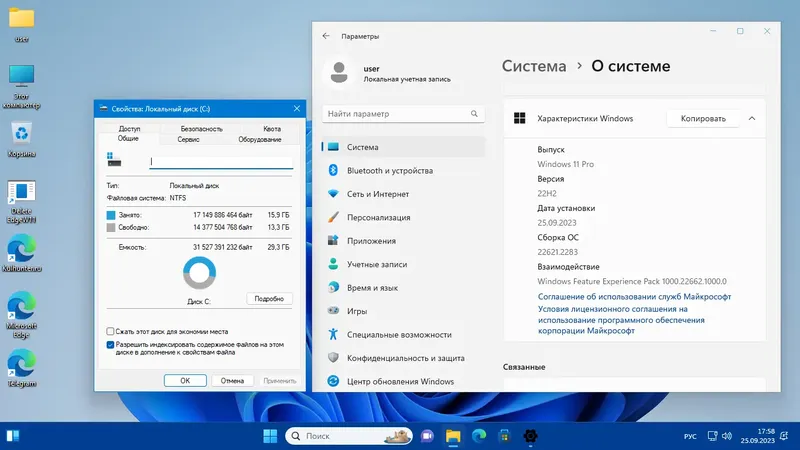Select the Персонализация brush icon
The height and width of the screenshot is (450, 800).
click(333, 217)
